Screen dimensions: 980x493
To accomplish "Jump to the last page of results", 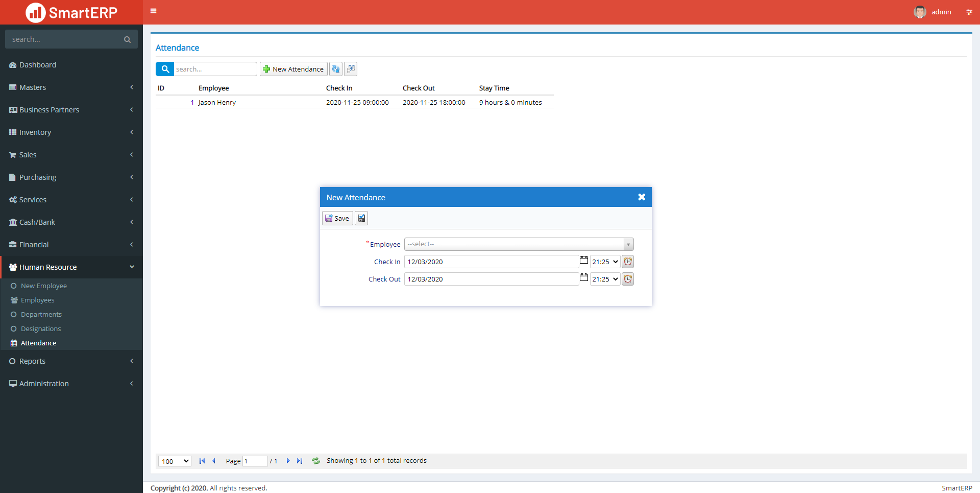I will [x=300, y=460].
